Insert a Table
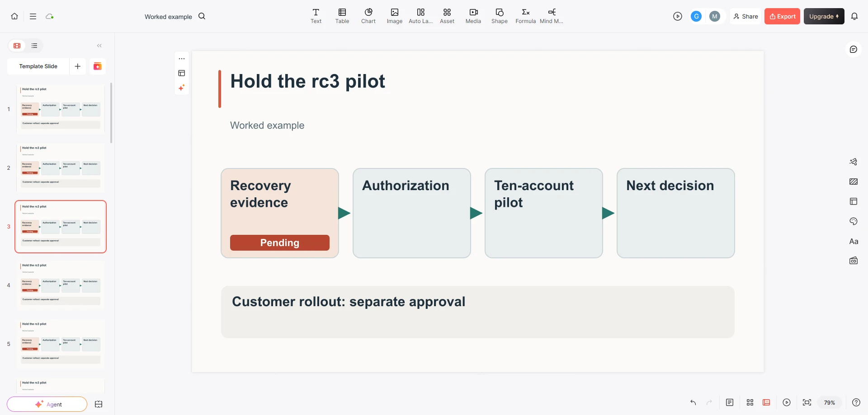 tap(342, 16)
